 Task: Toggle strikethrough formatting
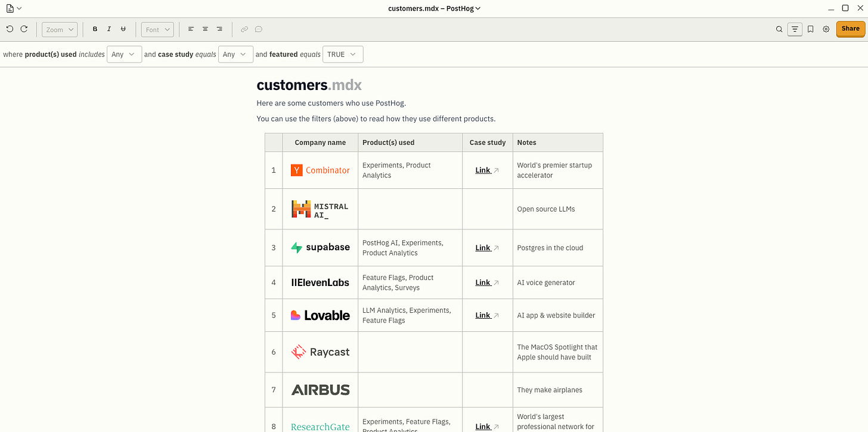point(123,29)
